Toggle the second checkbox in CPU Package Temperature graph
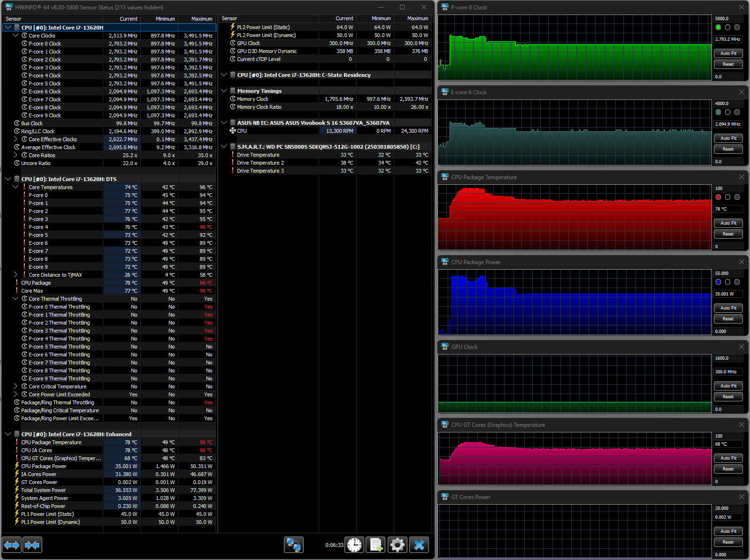Image resolution: width=750 pixels, height=560 pixels. click(x=727, y=197)
